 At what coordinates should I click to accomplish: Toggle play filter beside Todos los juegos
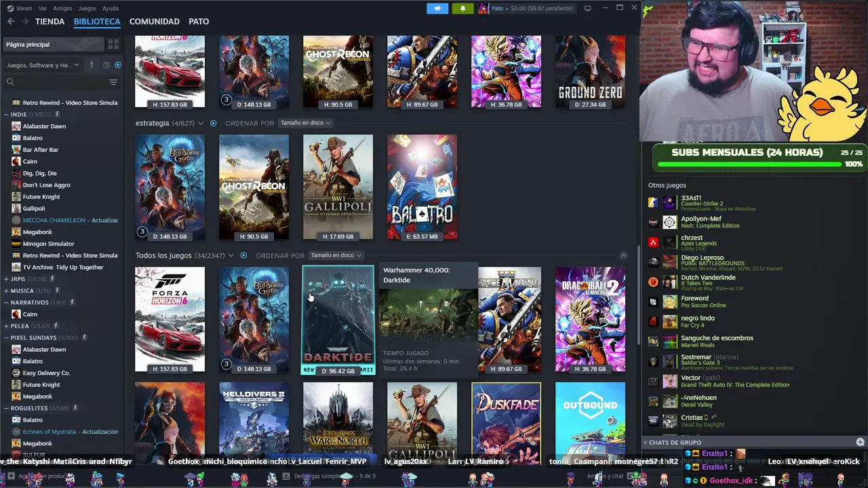coord(243,256)
